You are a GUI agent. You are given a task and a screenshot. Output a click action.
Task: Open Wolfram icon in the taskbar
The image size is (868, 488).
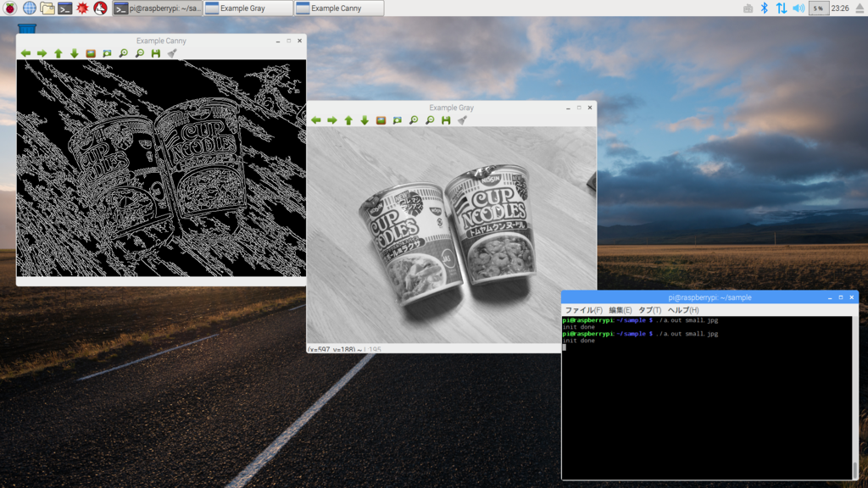(x=100, y=8)
